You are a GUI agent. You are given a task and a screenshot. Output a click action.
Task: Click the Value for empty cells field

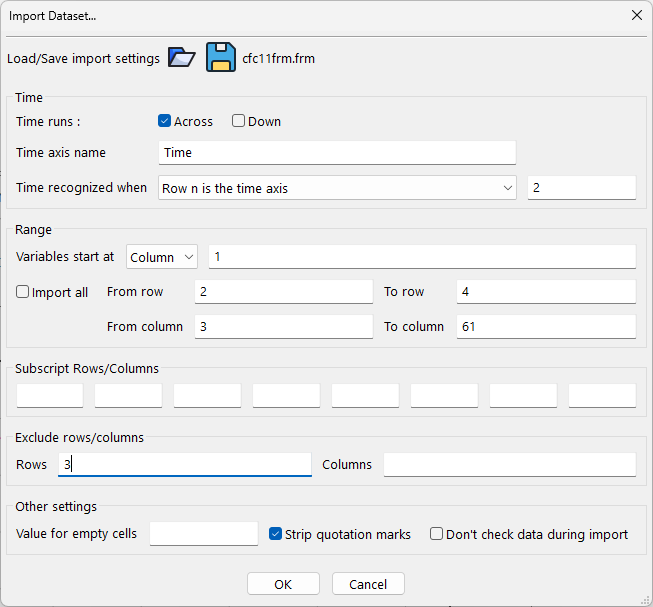(x=204, y=534)
